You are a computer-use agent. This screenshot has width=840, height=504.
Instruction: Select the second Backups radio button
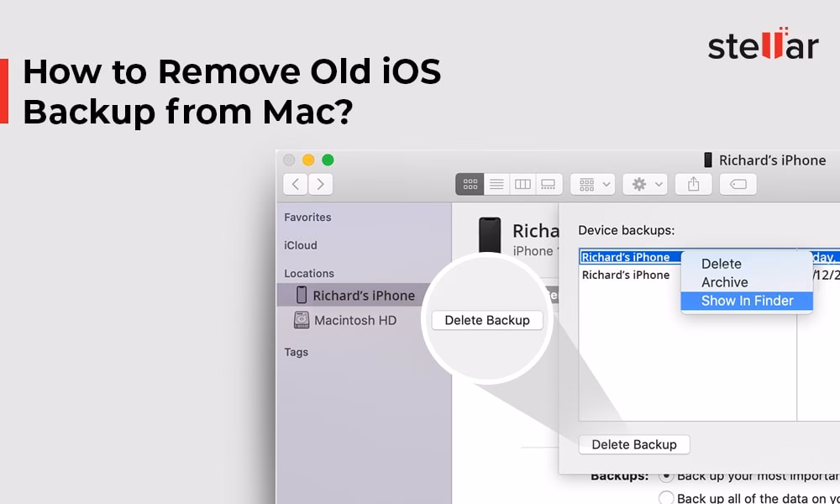(x=666, y=497)
